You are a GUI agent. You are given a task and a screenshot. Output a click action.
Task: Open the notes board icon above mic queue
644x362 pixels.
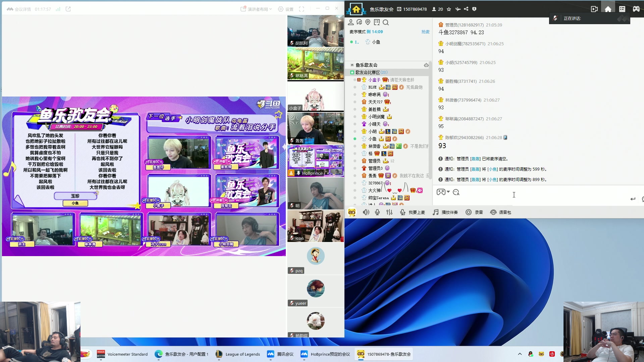[x=377, y=22]
